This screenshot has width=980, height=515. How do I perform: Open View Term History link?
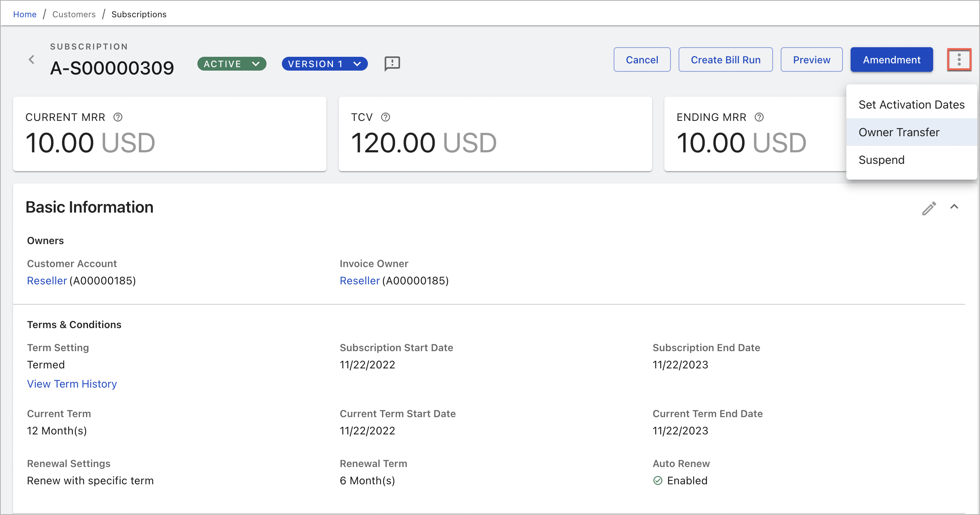[72, 384]
